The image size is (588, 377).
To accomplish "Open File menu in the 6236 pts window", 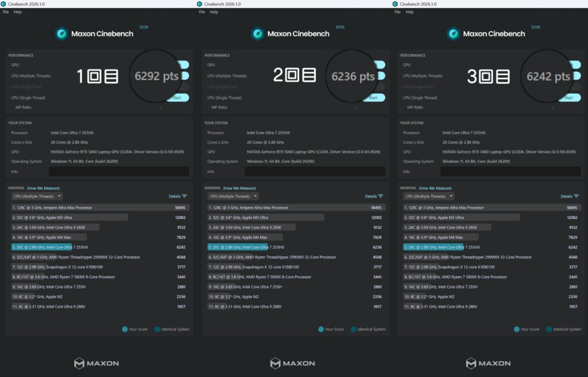I will click(x=202, y=12).
